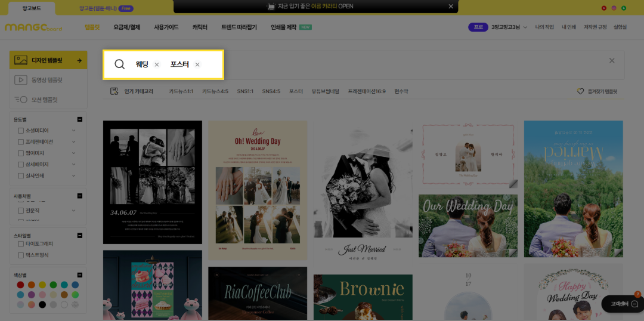This screenshot has height=321, width=644.
Task: Open the 실험실 link
Action: point(620,27)
